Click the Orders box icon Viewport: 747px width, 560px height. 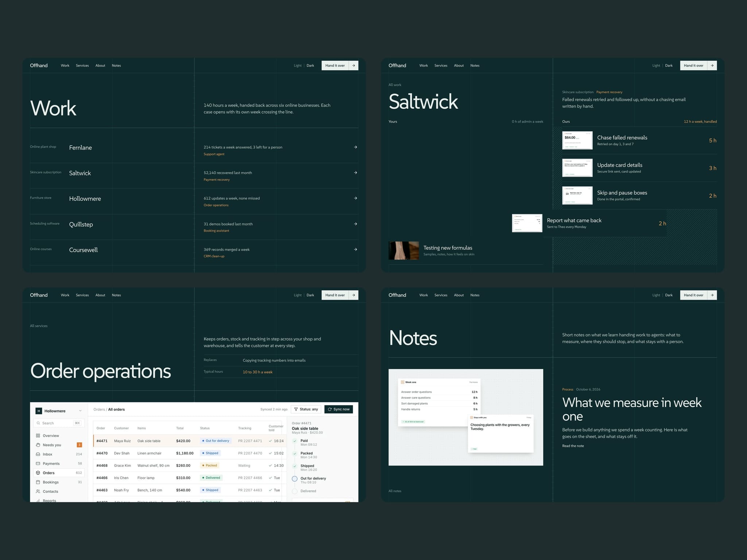[38, 473]
